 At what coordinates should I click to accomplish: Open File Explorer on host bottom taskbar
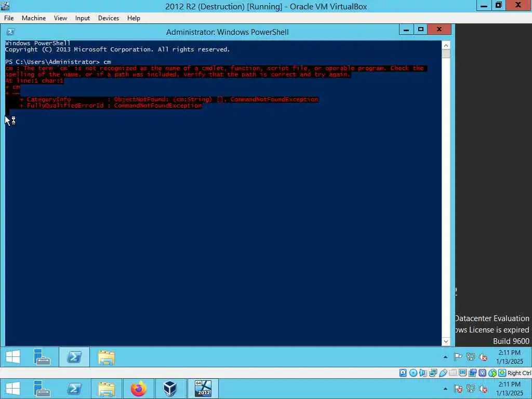pos(106,389)
